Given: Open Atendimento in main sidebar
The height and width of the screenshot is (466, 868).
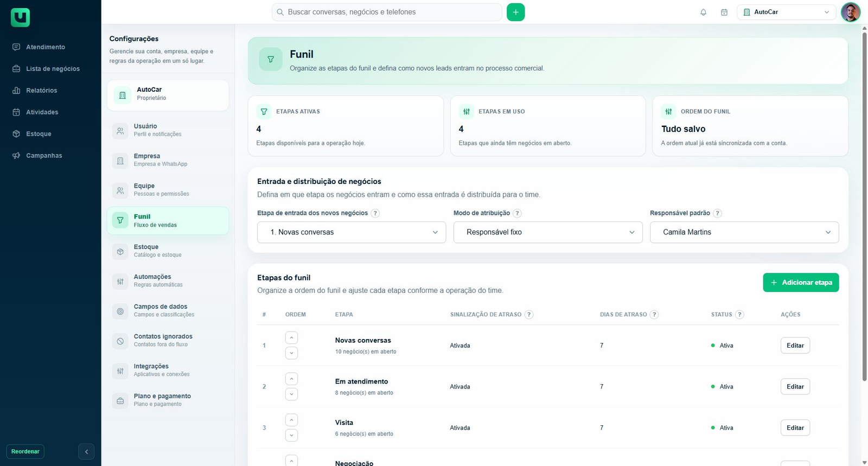Looking at the screenshot, I should 46,47.
